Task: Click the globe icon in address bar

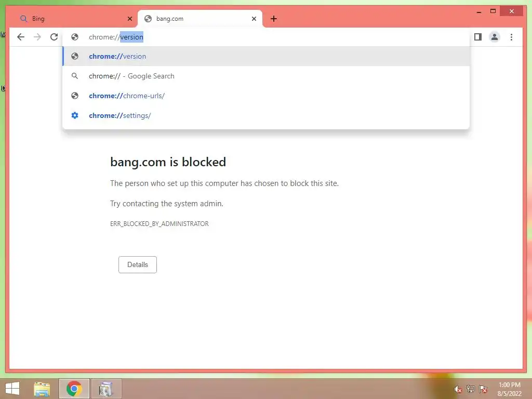Action: tap(75, 37)
